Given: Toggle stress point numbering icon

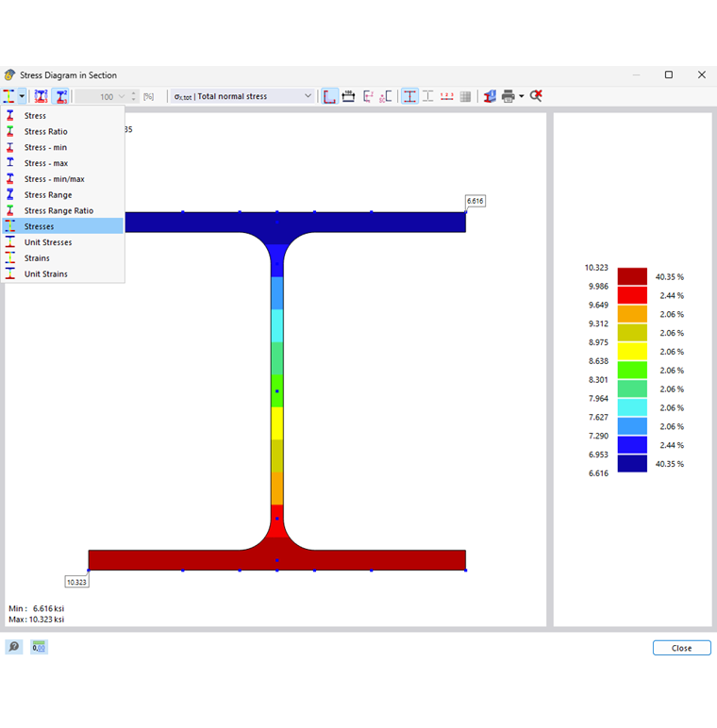Looking at the screenshot, I should pos(447,96).
